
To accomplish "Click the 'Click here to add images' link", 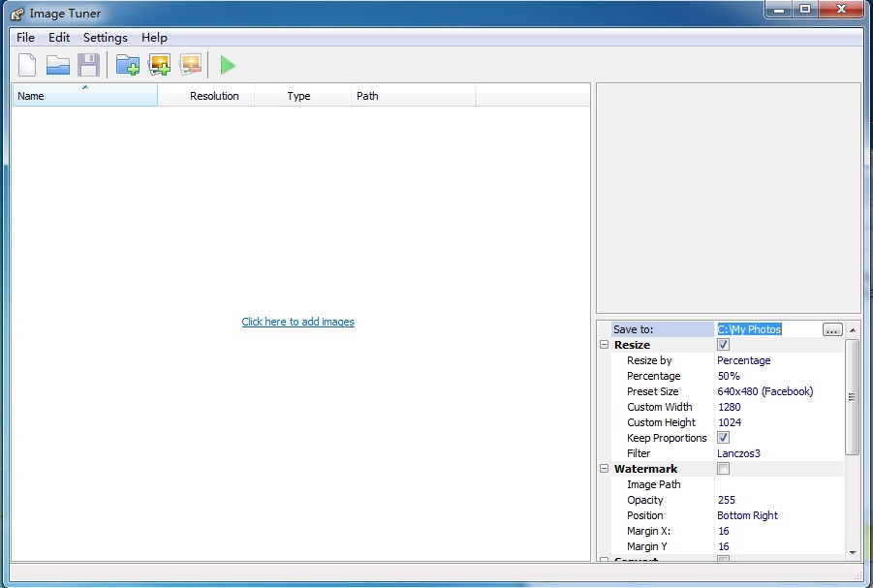I will click(x=297, y=322).
